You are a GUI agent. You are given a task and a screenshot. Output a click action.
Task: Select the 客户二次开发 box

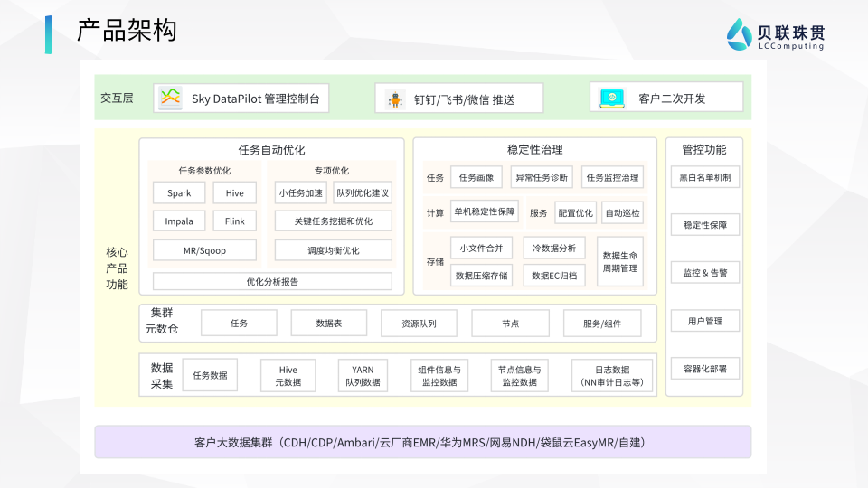point(666,98)
